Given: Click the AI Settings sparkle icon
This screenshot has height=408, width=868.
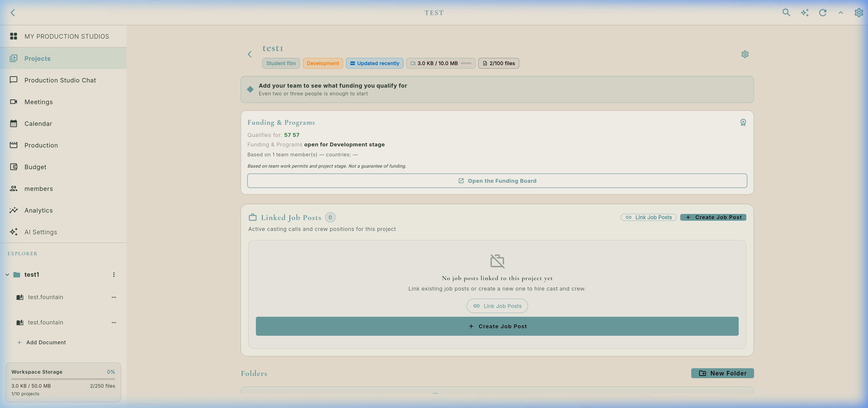Looking at the screenshot, I should (14, 232).
